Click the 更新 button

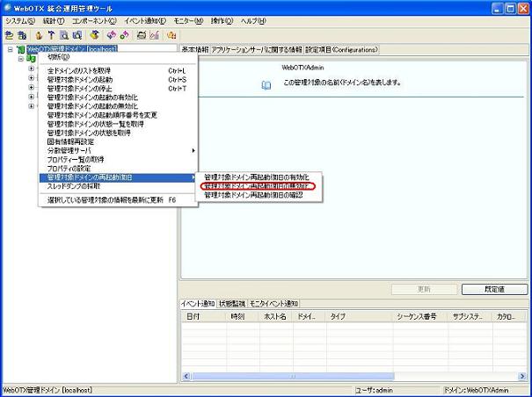tap(424, 288)
